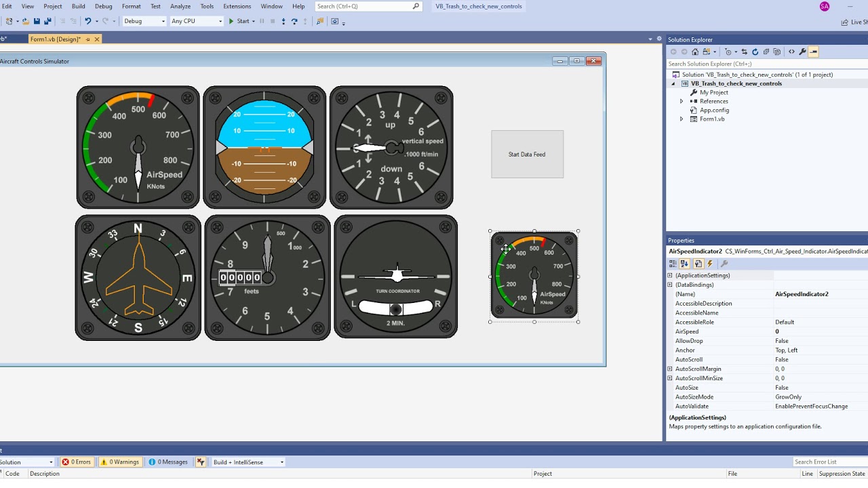
Task: Expand the (ApplicationSettings) property
Action: pos(670,275)
